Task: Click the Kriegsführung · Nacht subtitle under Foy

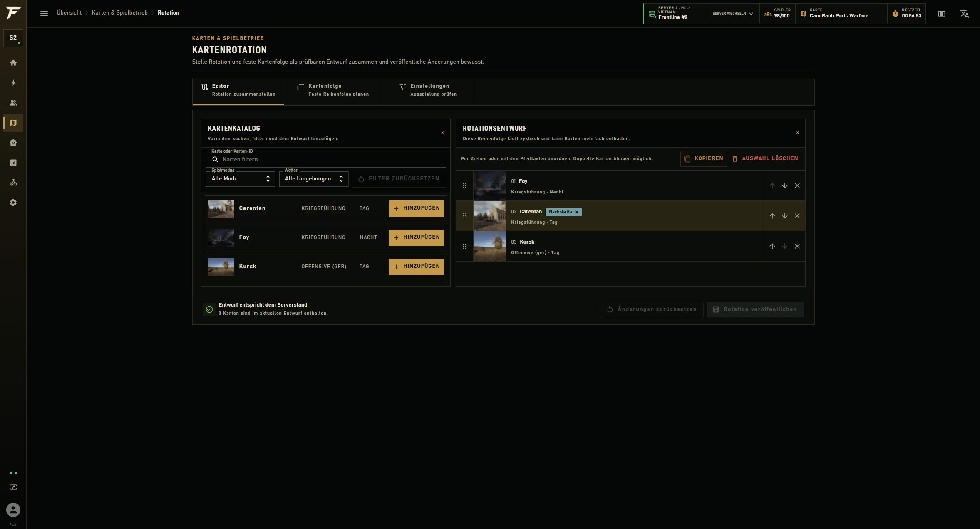Action: click(x=537, y=192)
